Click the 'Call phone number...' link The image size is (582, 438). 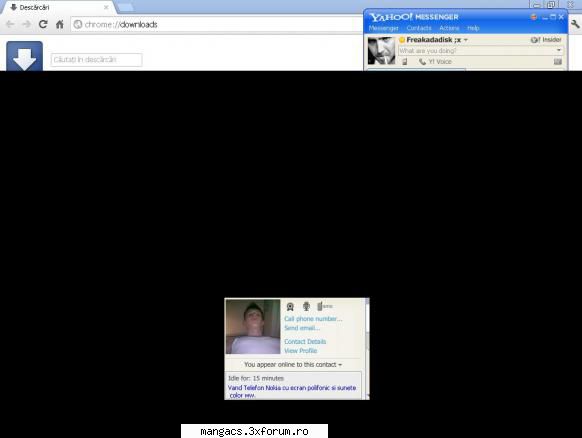coord(313,319)
